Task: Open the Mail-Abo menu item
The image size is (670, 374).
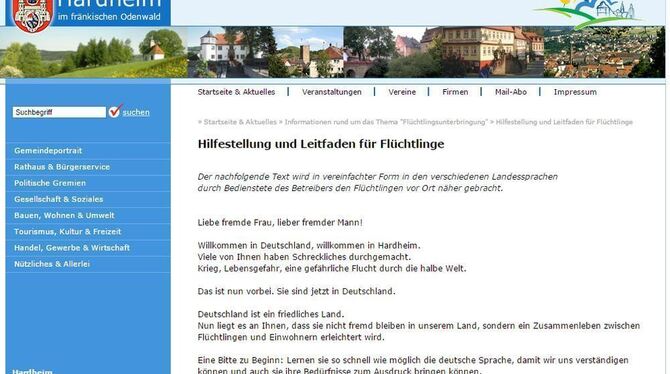Action: 511,92
